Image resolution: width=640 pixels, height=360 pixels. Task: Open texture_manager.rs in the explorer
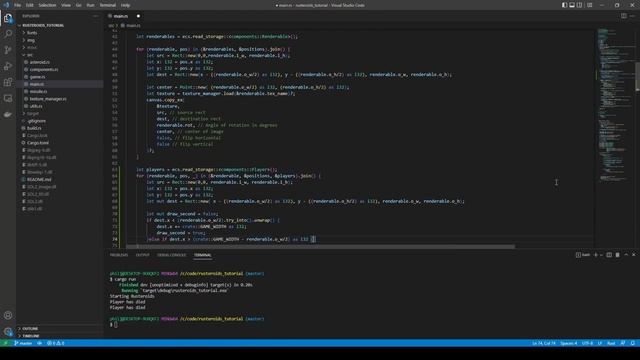pyautogui.click(x=48, y=99)
